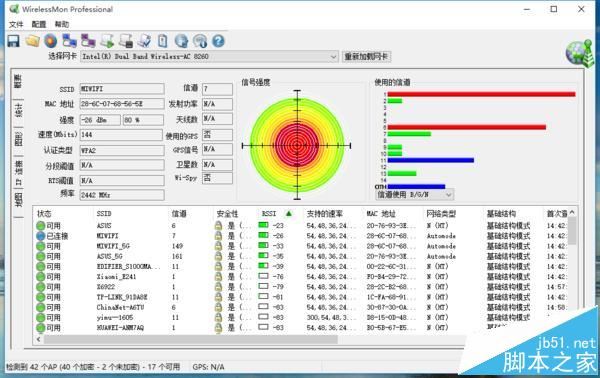600x378 pixels.
Task: Select the ChinaNet-A6TU row
Action: 302,307
